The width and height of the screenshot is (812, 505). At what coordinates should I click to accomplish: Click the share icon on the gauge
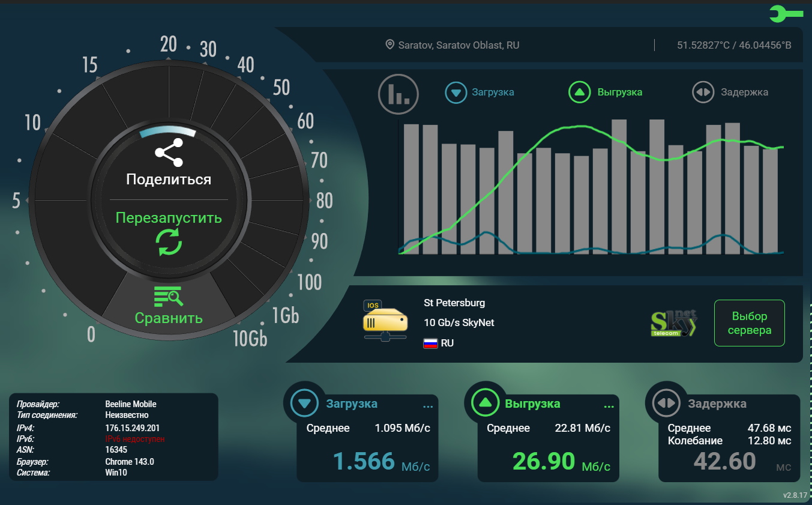[x=169, y=153]
